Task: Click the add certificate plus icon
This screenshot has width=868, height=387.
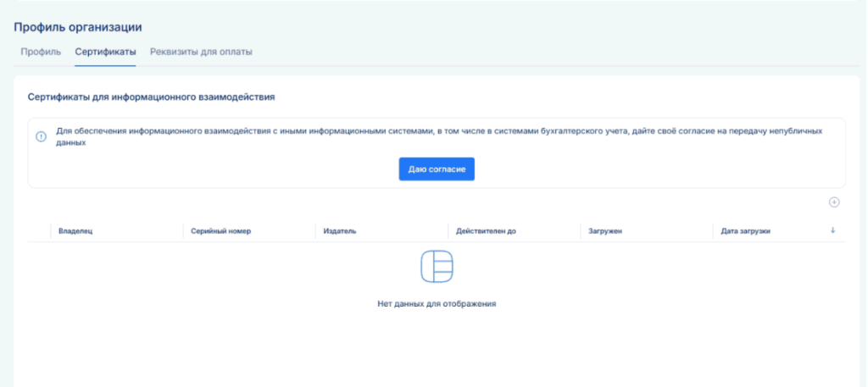Action: pyautogui.click(x=834, y=202)
